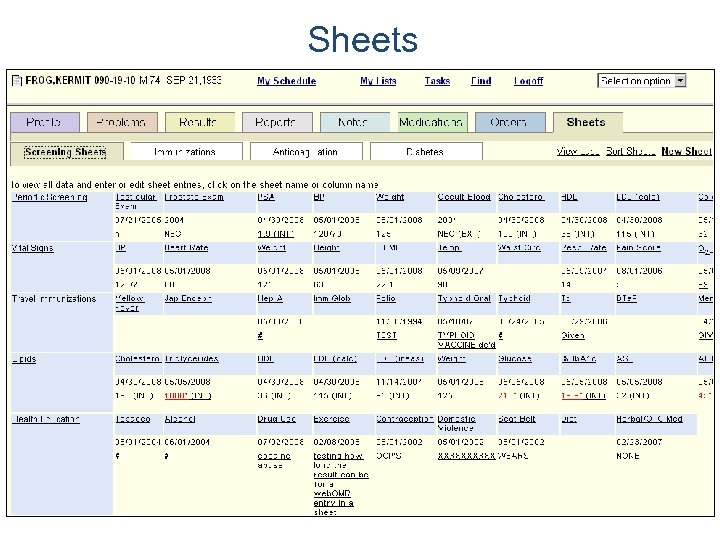Click the Triglycerides column header
The width and height of the screenshot is (720, 540).
click(x=191, y=359)
